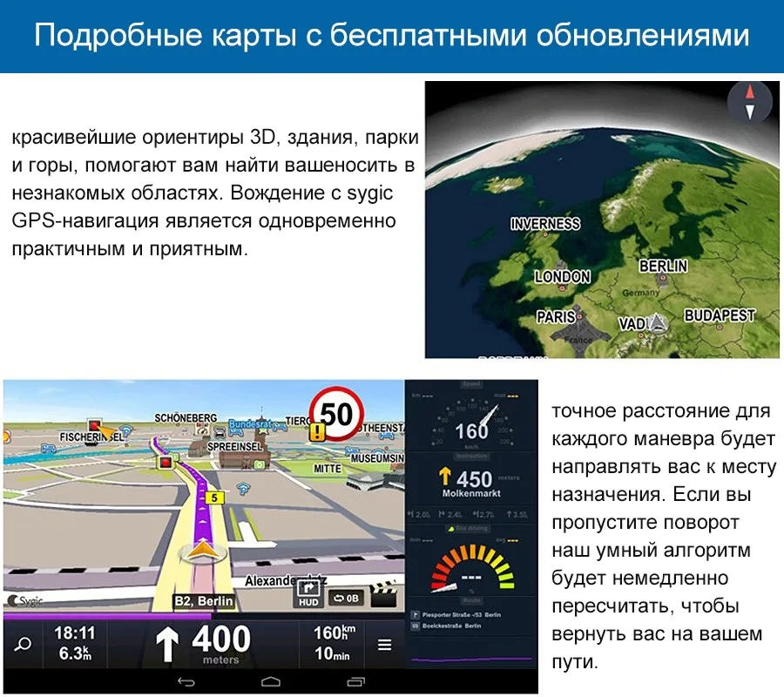
Task: Tap the MITTE district label
Action: tap(328, 469)
